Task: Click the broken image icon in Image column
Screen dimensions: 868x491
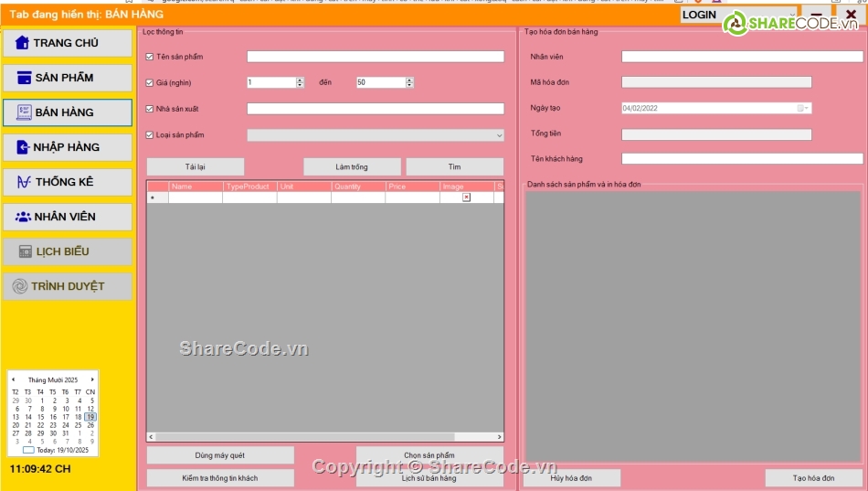Action: (466, 197)
